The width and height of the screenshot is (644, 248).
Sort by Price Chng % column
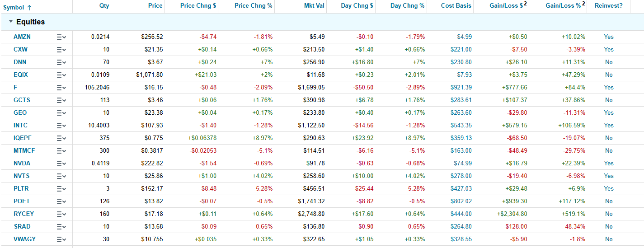pos(254,6)
